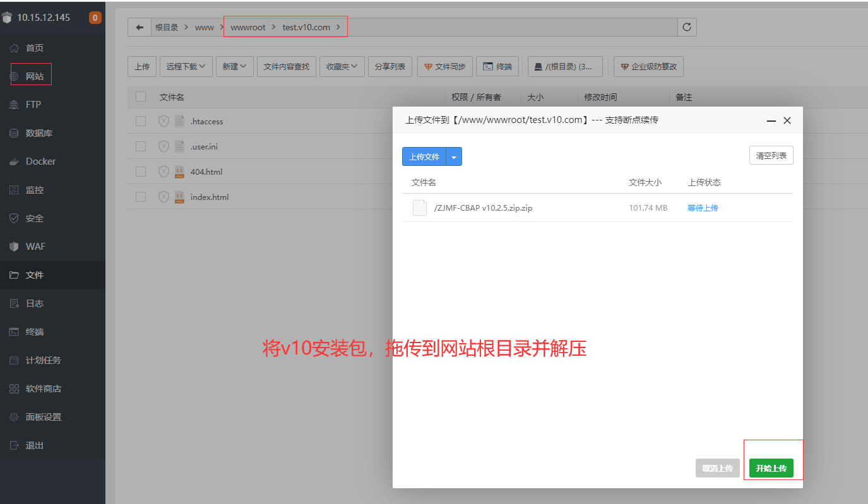Click the gray 取消上传 button

coord(718,468)
